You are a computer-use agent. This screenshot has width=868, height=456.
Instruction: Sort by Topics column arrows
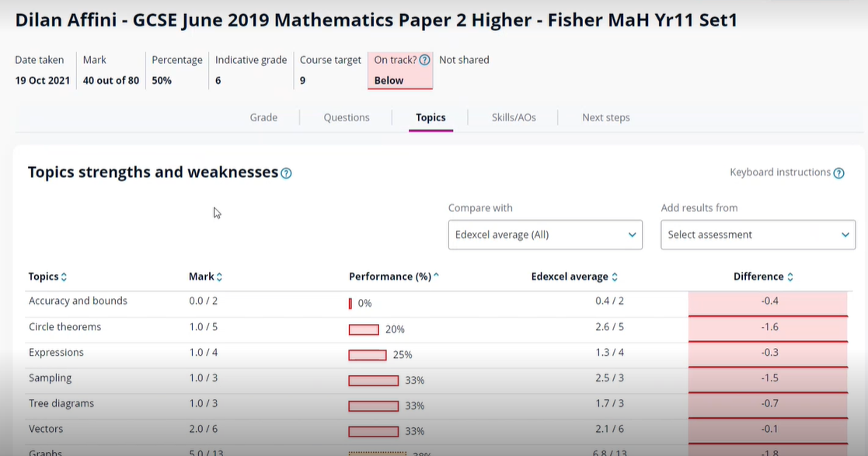[x=64, y=277]
